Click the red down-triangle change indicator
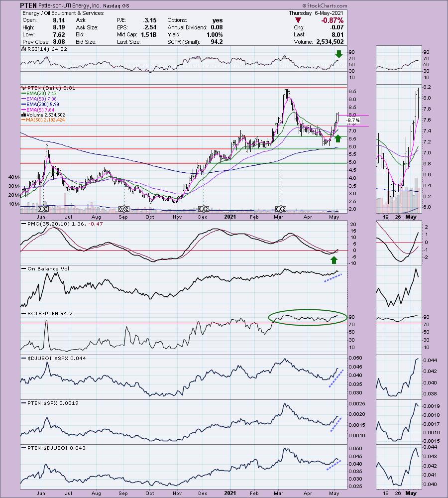 pos(298,20)
